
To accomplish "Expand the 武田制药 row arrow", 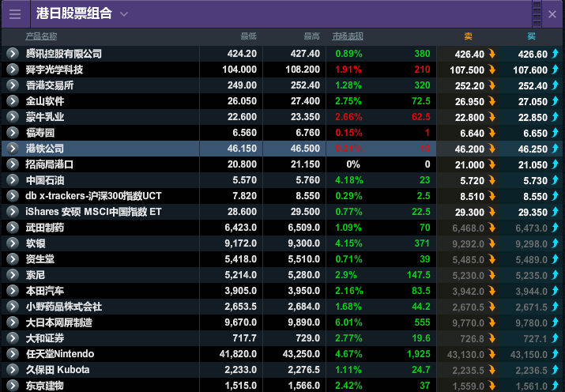I will point(13,228).
